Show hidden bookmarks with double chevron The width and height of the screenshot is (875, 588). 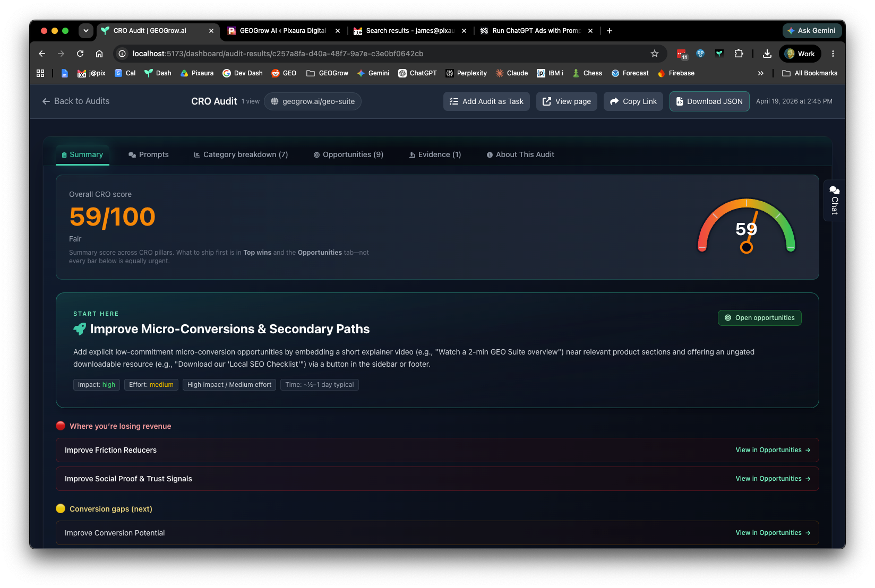(761, 73)
